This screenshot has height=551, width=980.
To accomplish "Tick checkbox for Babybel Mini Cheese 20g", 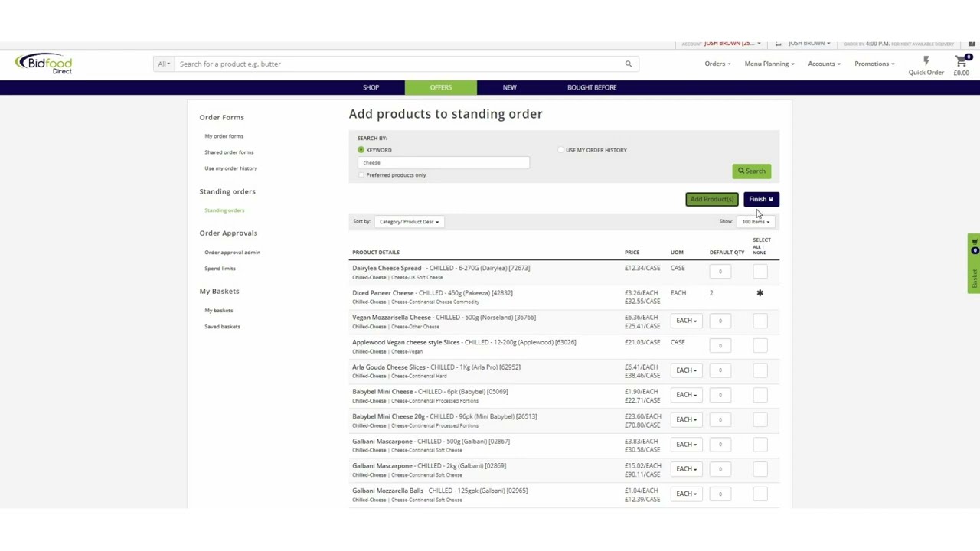I will [759, 419].
